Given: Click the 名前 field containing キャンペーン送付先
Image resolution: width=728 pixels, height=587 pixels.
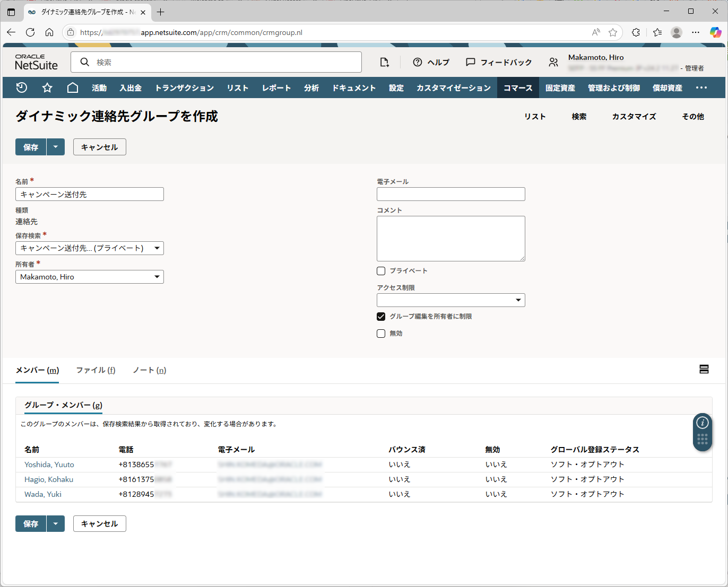Looking at the screenshot, I should click(x=90, y=194).
